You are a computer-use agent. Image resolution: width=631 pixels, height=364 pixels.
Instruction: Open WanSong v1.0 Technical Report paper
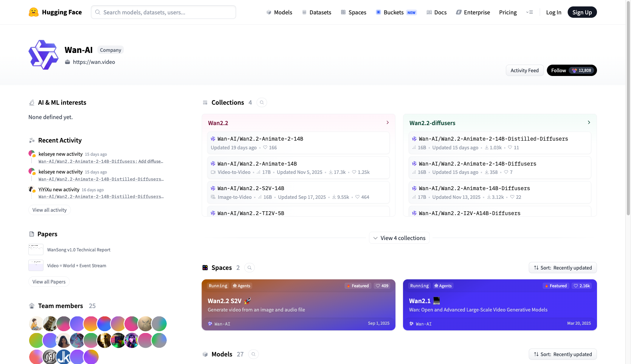pyautogui.click(x=79, y=250)
